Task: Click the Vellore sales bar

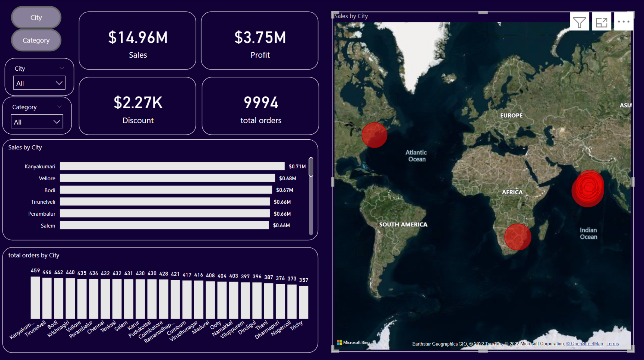Action: click(x=167, y=178)
